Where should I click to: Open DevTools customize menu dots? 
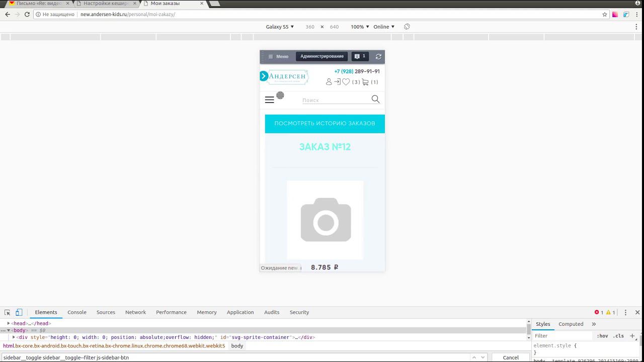click(625, 312)
